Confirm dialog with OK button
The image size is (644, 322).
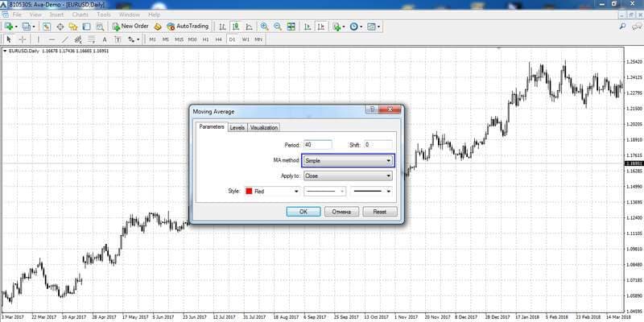(x=303, y=212)
